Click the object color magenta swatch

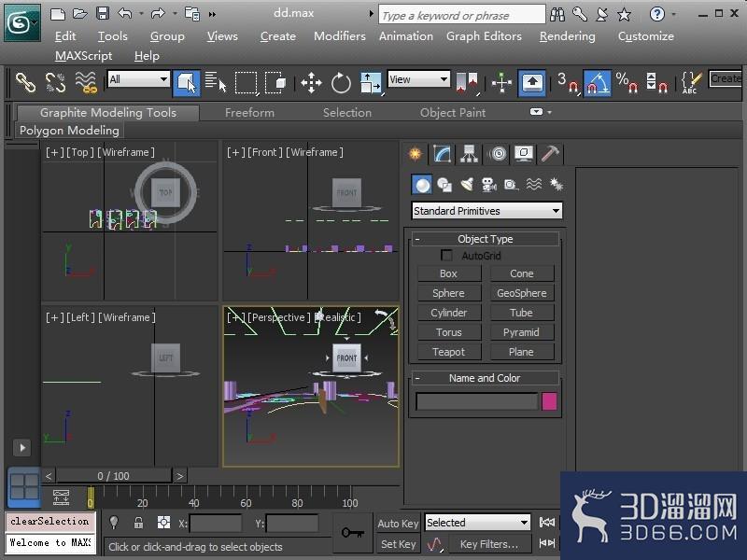[x=549, y=401]
